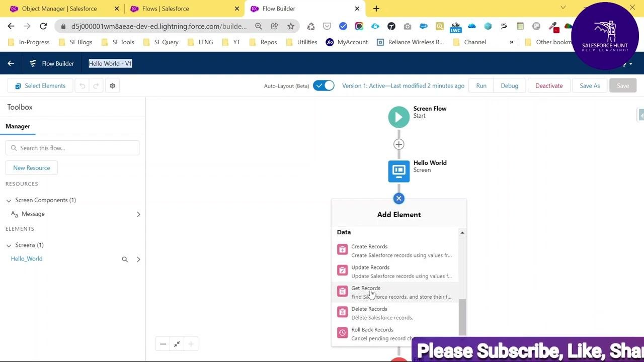Choose the Delete Records element icon

(x=342, y=312)
